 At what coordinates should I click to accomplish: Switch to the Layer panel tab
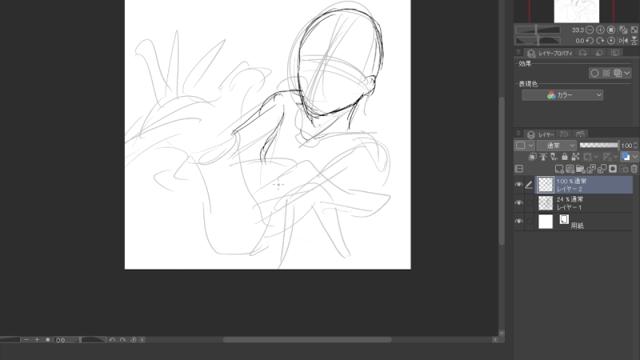(540, 134)
